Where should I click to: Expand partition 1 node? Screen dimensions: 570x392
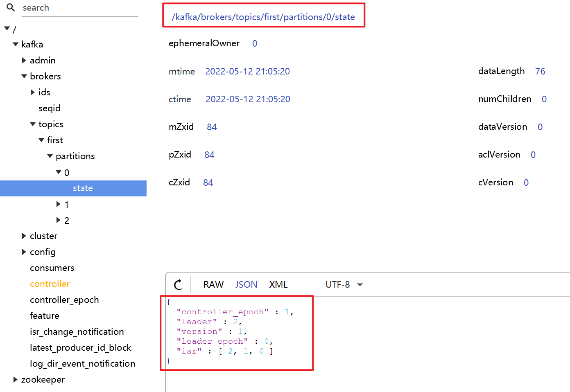pyautogui.click(x=59, y=204)
